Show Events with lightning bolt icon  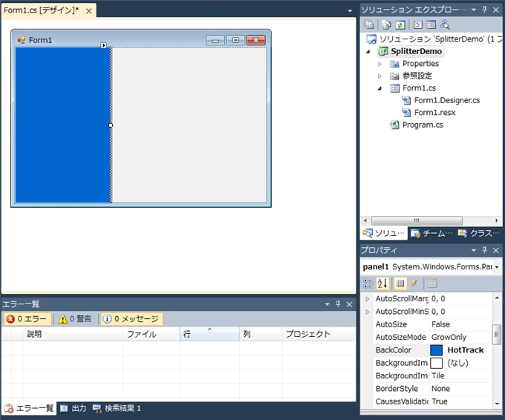(x=414, y=283)
